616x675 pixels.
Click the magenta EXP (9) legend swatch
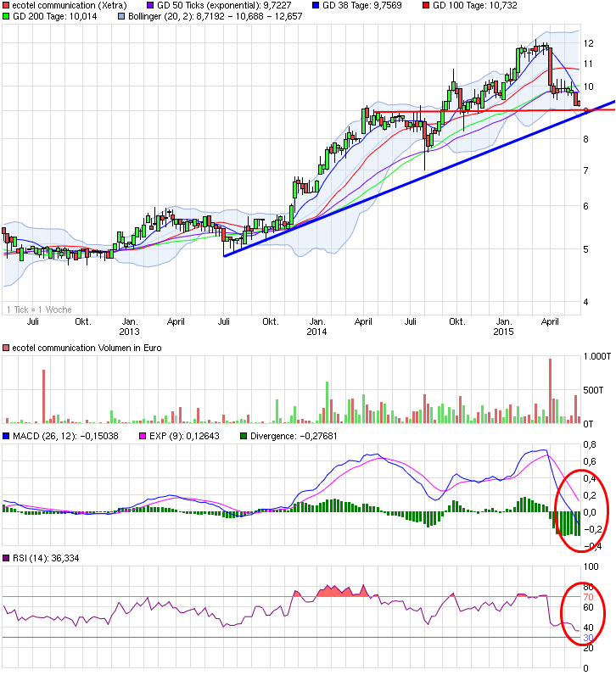[143, 436]
